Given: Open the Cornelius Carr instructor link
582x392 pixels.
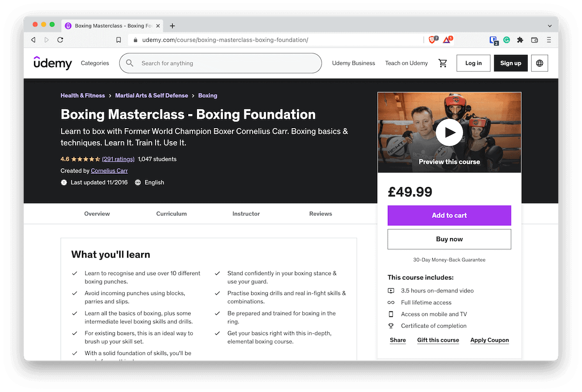Looking at the screenshot, I should pos(109,170).
